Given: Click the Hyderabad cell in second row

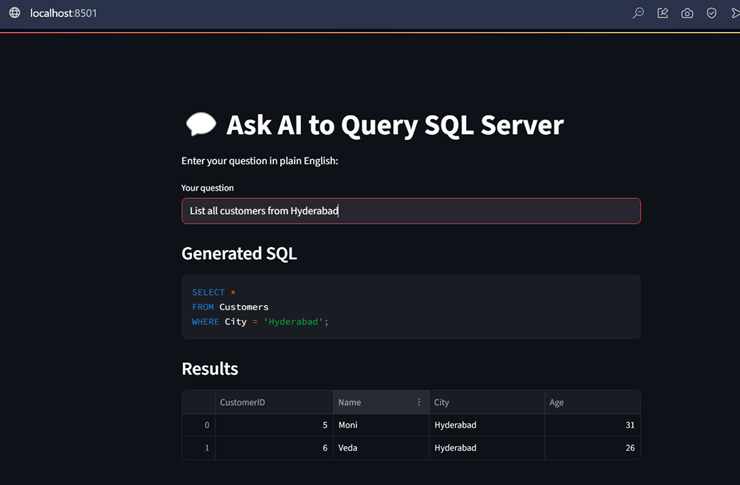Looking at the screenshot, I should 486,448.
